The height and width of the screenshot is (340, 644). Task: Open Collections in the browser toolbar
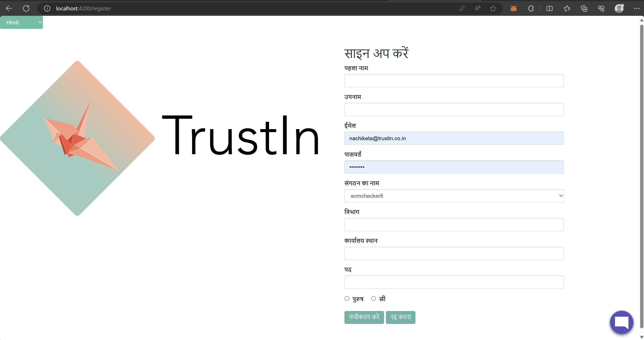584,8
